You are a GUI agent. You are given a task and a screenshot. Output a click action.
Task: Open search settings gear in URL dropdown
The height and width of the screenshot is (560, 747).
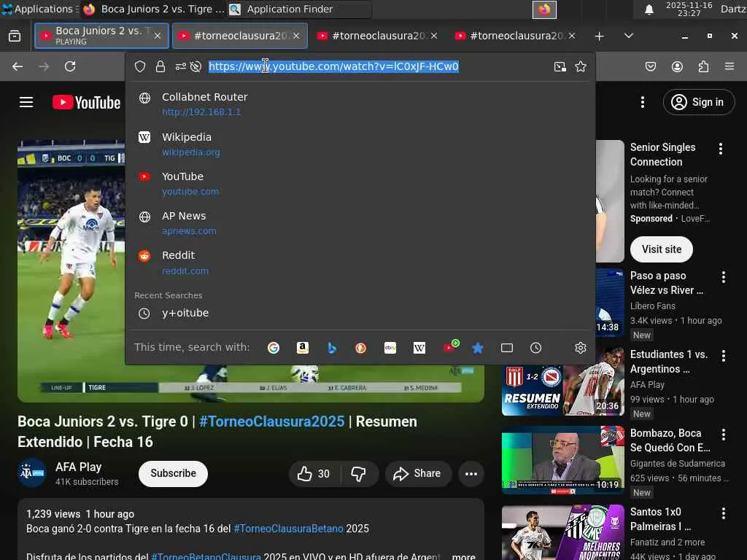click(580, 348)
